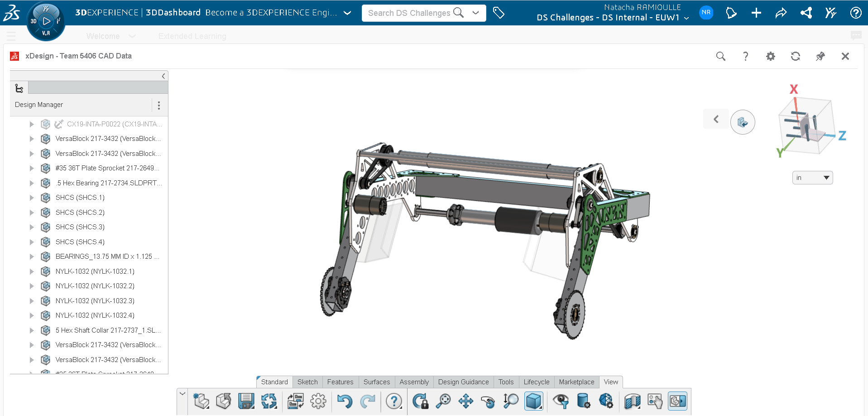
Task: Change units using the 'in' dropdown
Action: click(813, 177)
